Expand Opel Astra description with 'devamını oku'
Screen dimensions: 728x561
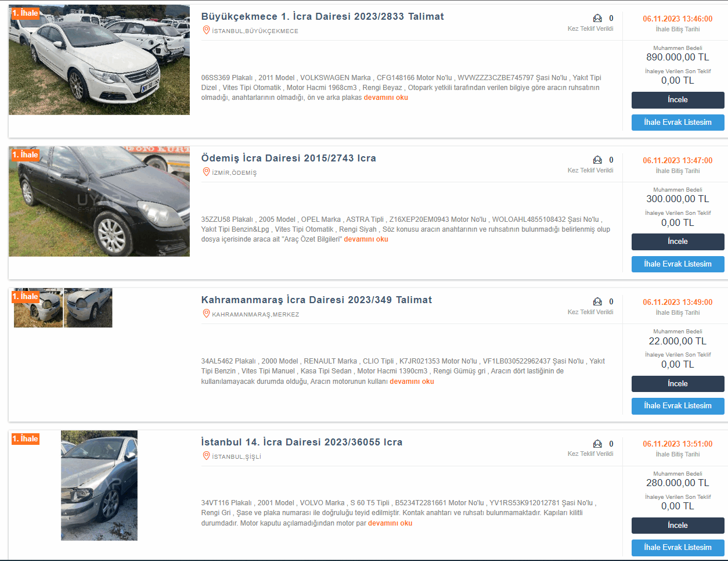[366, 239]
